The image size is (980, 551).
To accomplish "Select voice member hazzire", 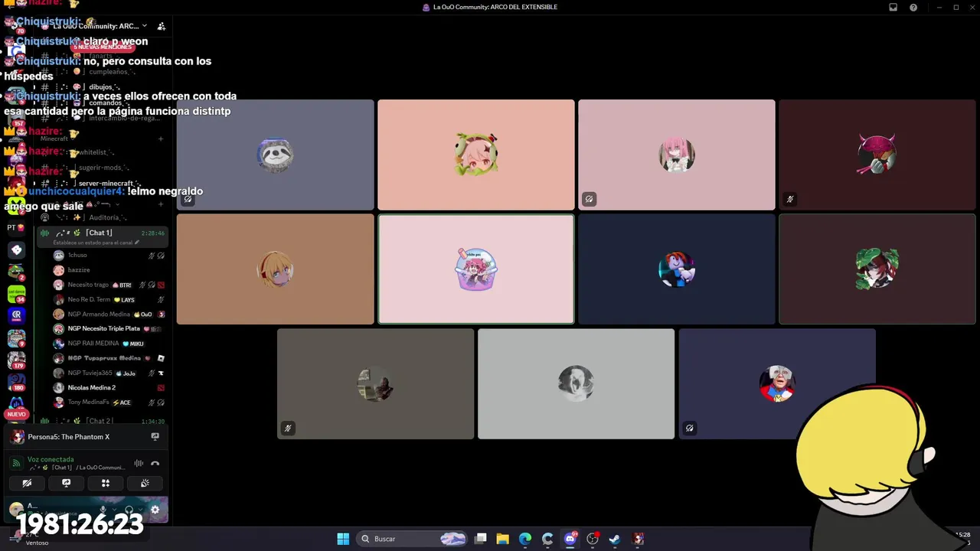I will [x=109, y=270].
